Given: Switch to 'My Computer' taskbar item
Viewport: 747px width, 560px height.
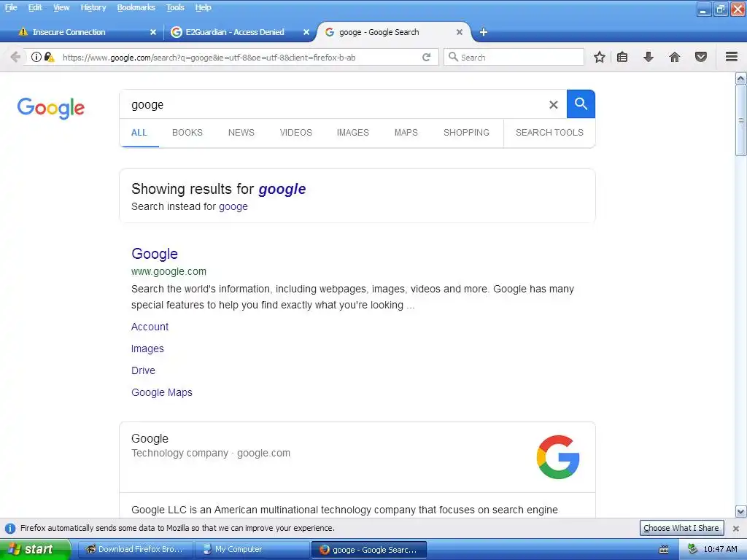Looking at the screenshot, I should click(x=252, y=549).
